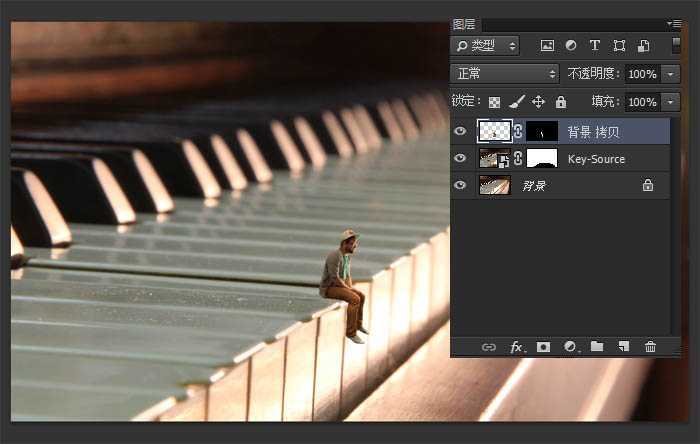Create new fill or adjustment layer
Viewport: 700px width, 444px height.
coord(570,347)
